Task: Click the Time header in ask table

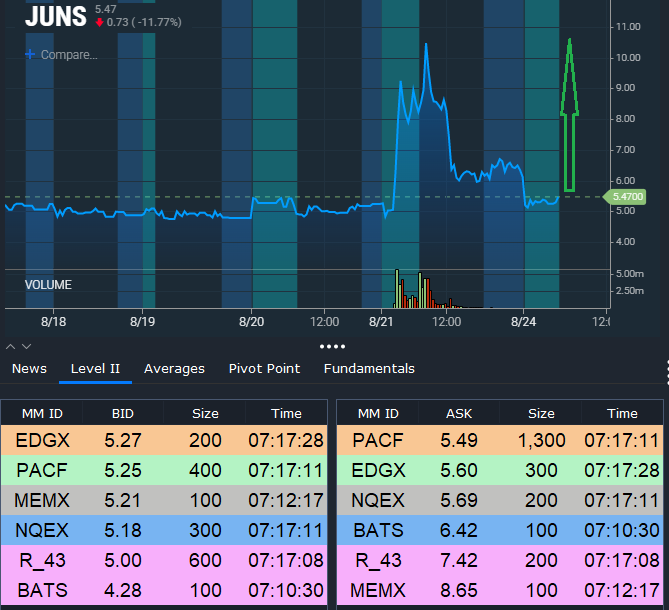Action: click(x=622, y=413)
